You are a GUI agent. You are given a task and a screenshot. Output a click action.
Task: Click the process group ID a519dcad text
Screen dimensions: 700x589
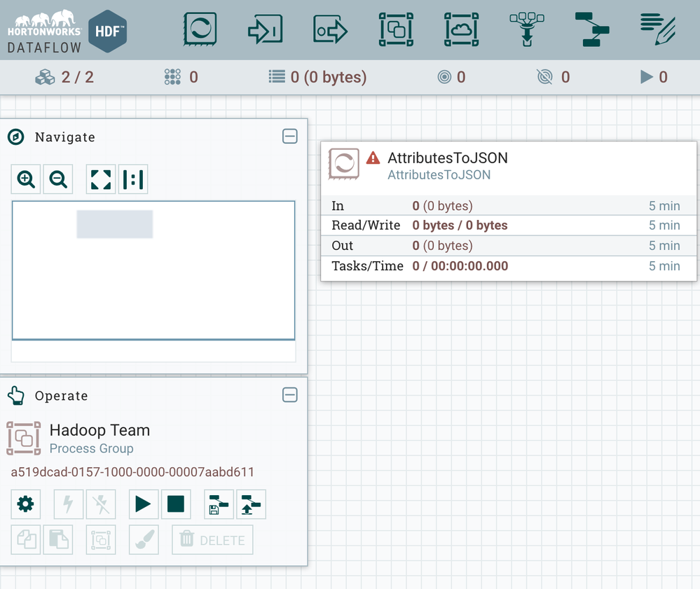tap(132, 472)
